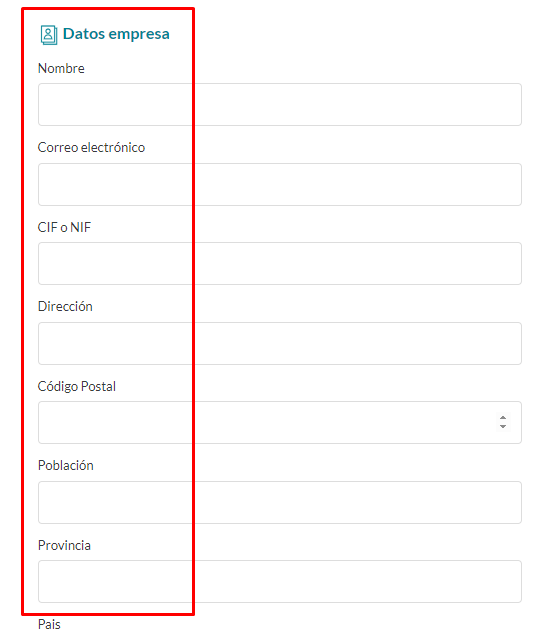550x635 pixels.
Task: Click into the Provincia text box
Action: click(x=280, y=581)
